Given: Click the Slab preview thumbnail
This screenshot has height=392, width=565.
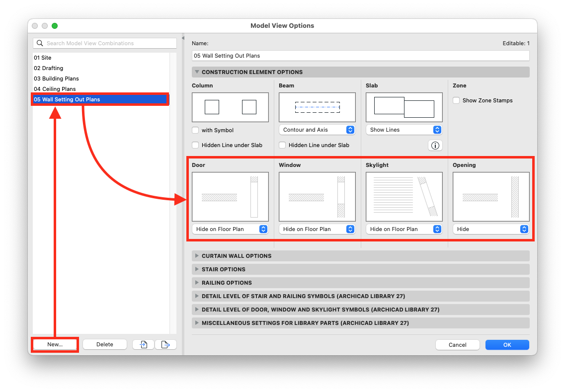Looking at the screenshot, I should 404,107.
